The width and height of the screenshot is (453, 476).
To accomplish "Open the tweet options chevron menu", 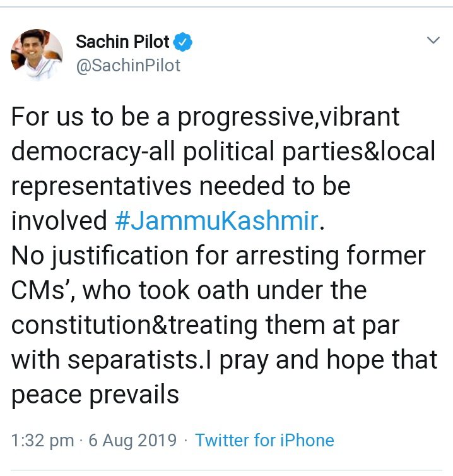I will point(433,41).
